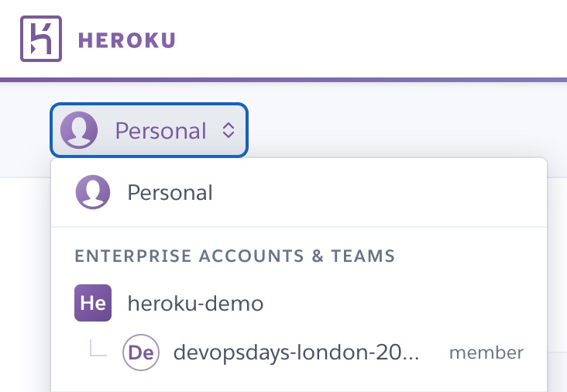Click divider line below Personal menu item
Screen dimensions: 567x392
tap(299, 227)
